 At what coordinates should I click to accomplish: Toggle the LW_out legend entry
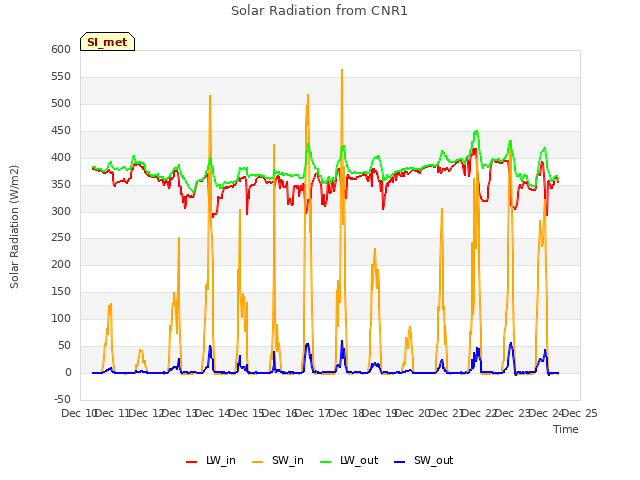(x=349, y=460)
